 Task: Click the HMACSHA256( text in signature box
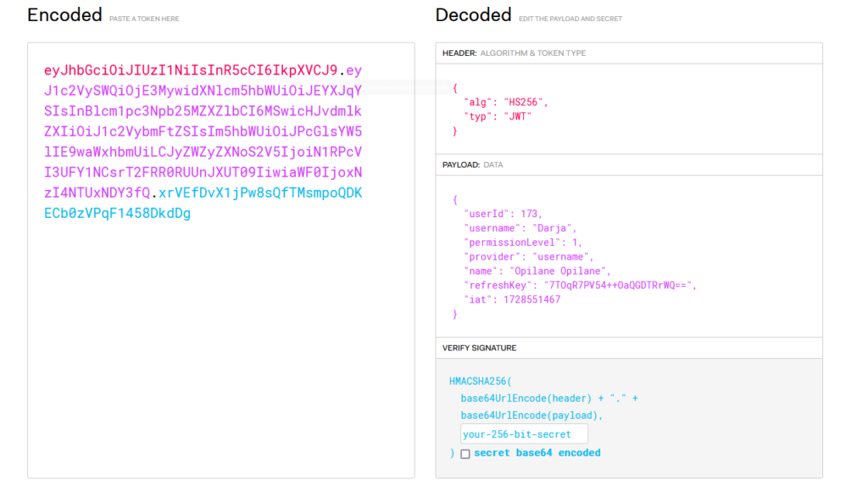click(481, 381)
